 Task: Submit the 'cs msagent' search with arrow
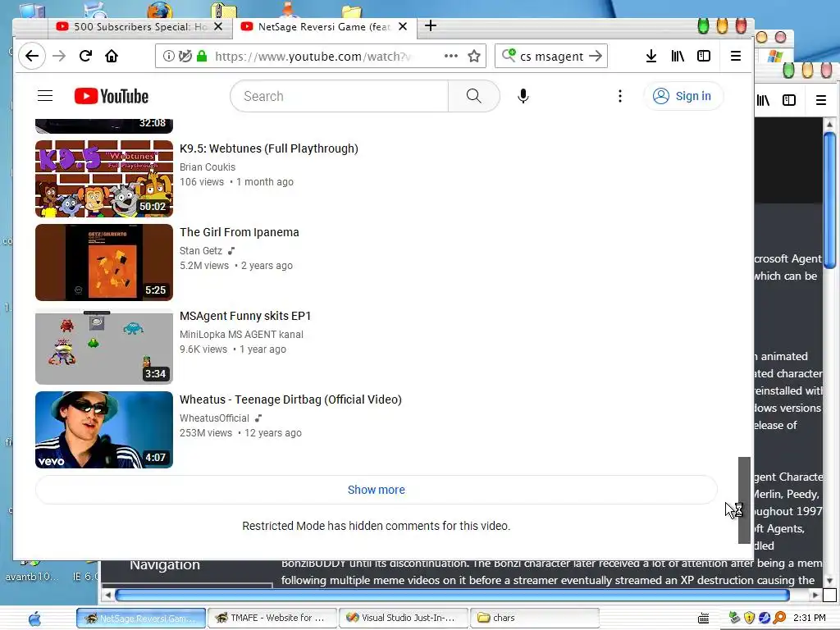(x=596, y=56)
